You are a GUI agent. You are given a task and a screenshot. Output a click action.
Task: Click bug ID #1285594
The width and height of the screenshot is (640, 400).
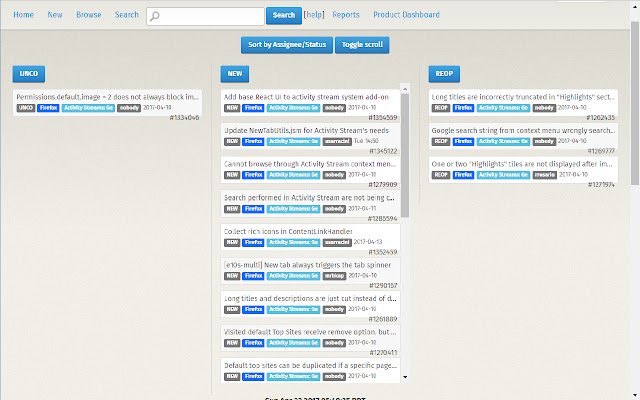pyautogui.click(x=382, y=218)
